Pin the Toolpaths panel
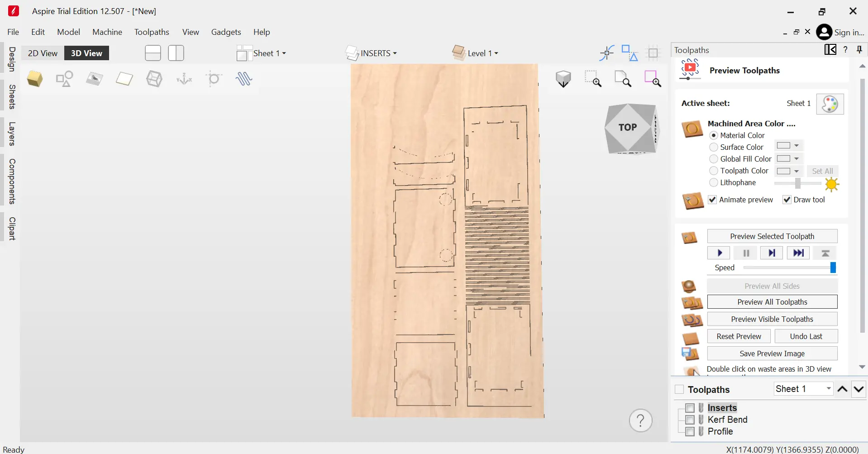The width and height of the screenshot is (868, 454). pos(859,50)
